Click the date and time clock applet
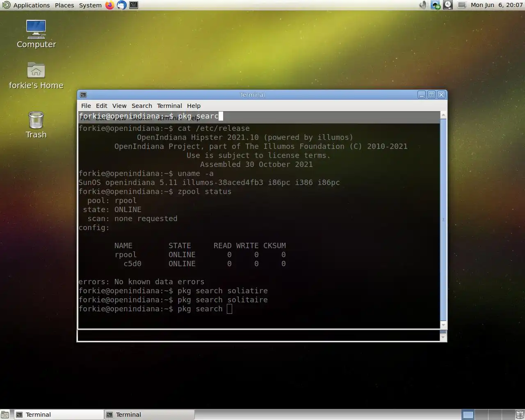Viewport: 525px width, 420px height. point(496,5)
